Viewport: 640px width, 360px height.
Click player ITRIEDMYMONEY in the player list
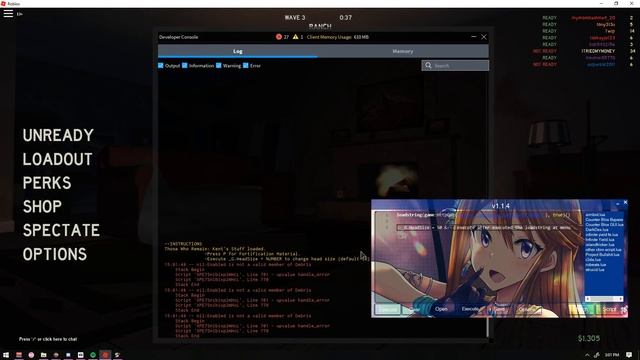click(598, 51)
